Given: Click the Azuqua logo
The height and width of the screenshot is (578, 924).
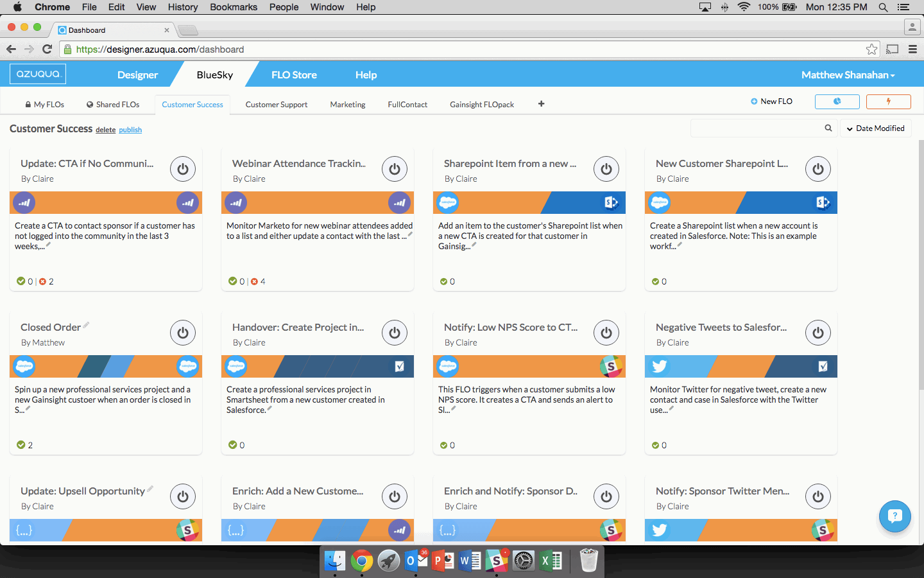Looking at the screenshot, I should tap(38, 74).
